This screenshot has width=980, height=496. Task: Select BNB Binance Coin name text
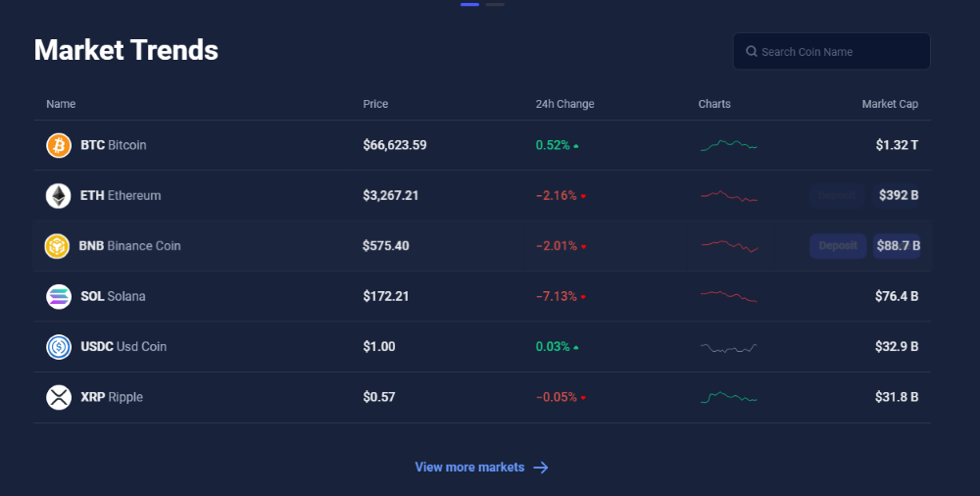click(x=130, y=246)
